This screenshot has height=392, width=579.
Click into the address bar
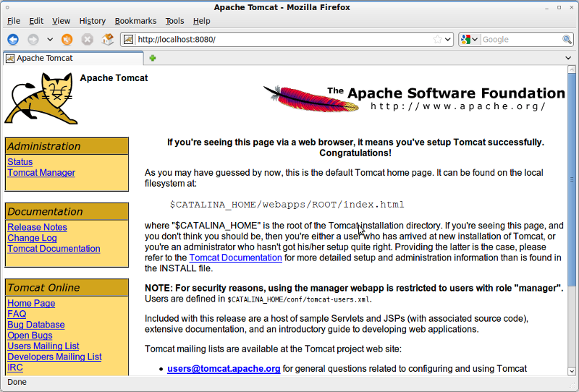coord(284,40)
